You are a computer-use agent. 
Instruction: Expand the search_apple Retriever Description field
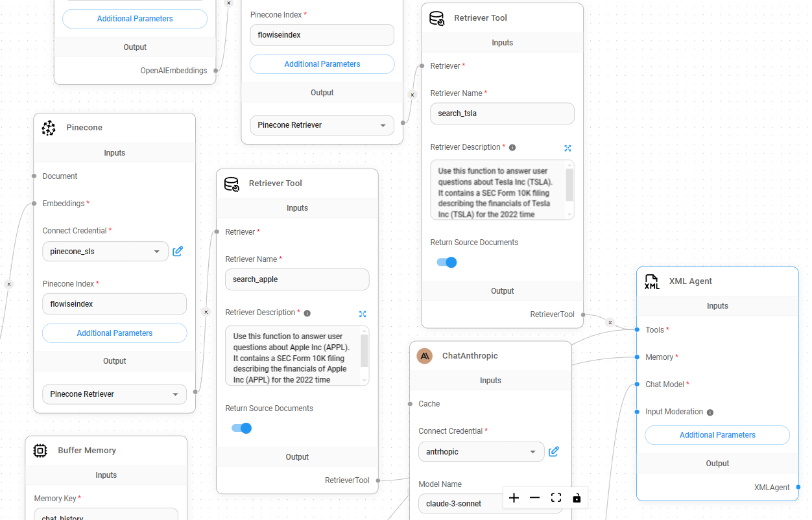click(x=363, y=314)
